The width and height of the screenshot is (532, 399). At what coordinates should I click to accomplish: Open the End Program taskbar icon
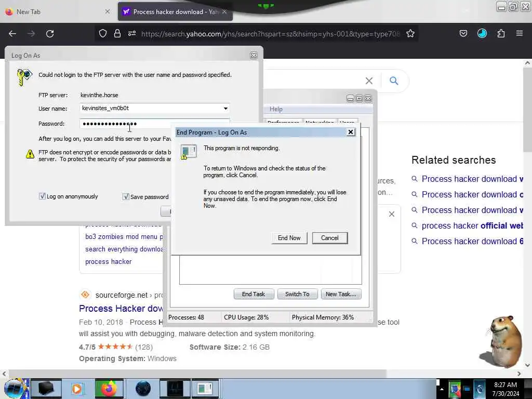(x=206, y=389)
